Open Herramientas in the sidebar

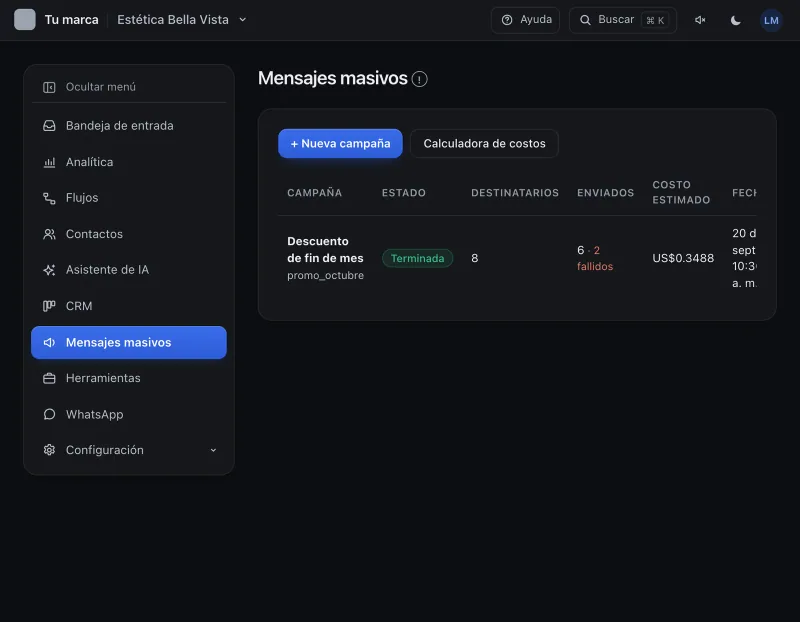(x=129, y=378)
